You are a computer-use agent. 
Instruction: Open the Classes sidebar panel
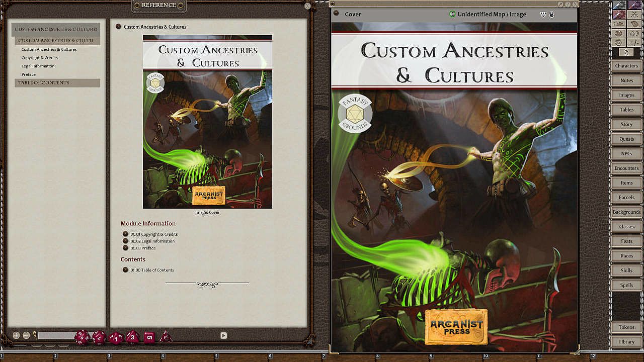pyautogui.click(x=626, y=226)
